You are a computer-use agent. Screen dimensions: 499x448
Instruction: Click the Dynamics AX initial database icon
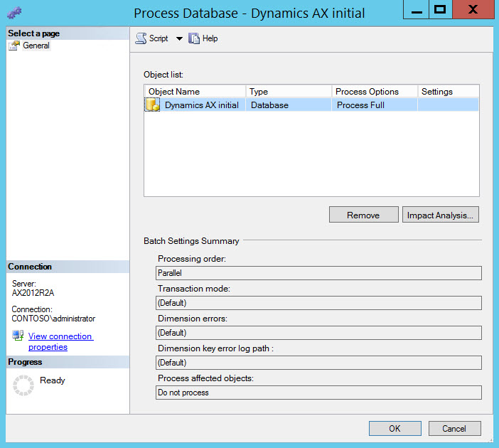click(152, 105)
